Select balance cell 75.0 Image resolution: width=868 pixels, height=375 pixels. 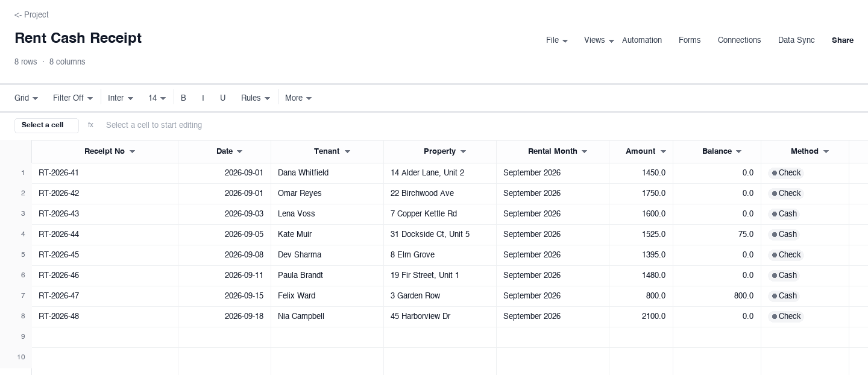(x=717, y=235)
